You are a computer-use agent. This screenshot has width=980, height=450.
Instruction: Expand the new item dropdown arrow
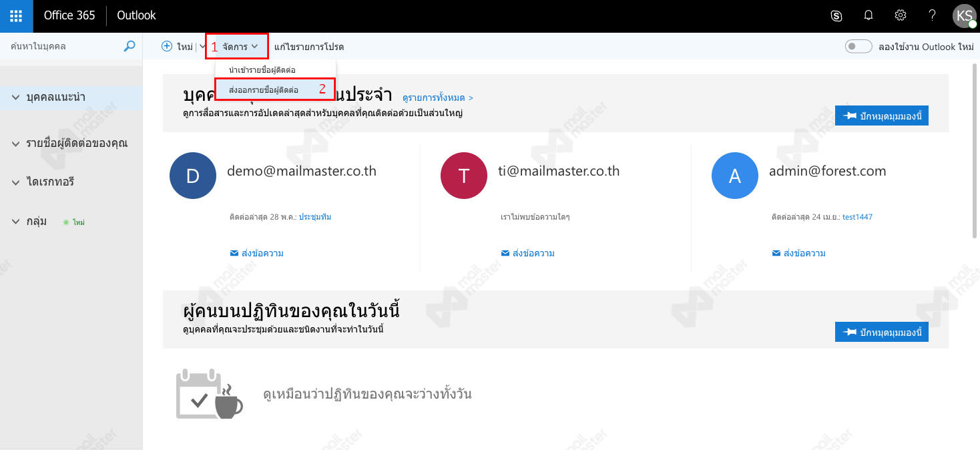tap(202, 47)
